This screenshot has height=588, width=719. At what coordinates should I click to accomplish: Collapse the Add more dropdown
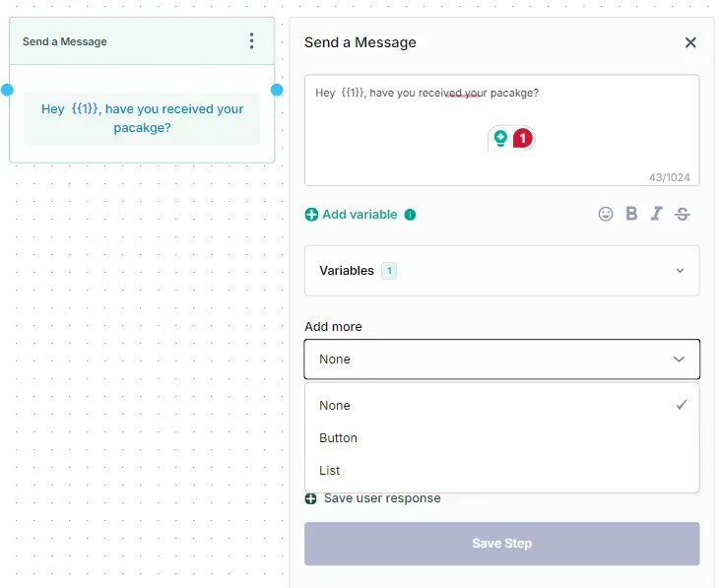click(x=679, y=359)
